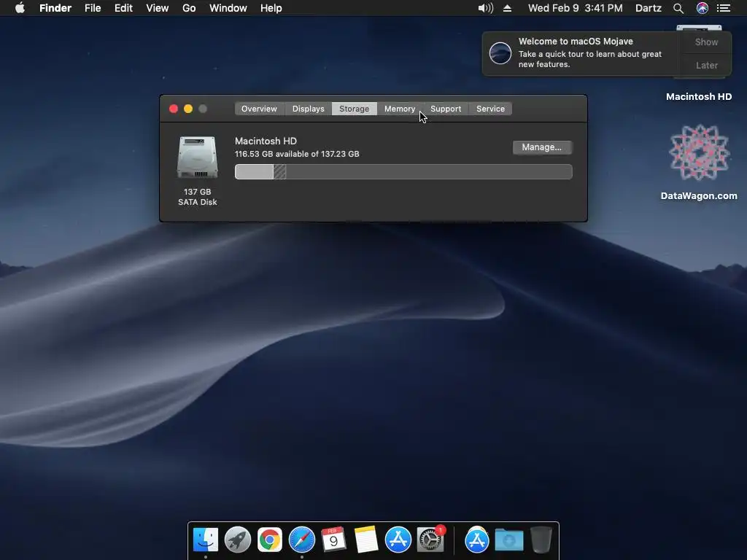747x560 pixels.
Task: Open Applications stack beside the Dock divider
Action: pyautogui.click(x=477, y=540)
